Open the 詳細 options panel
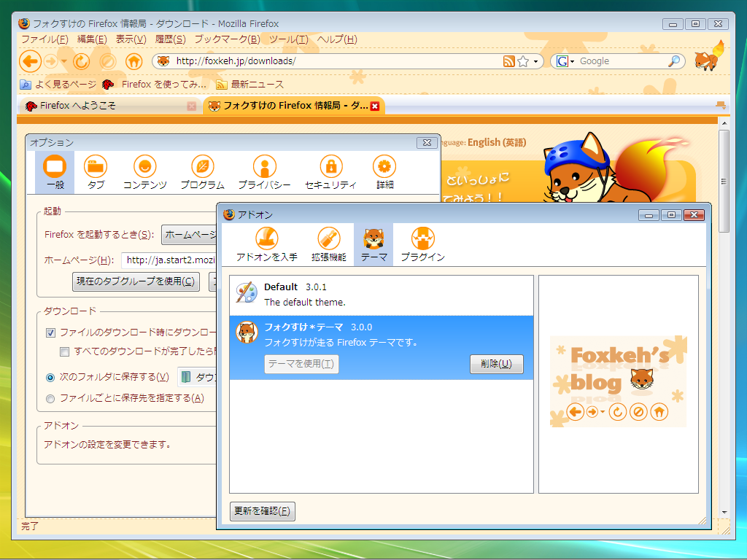The image size is (747, 560). point(384,172)
